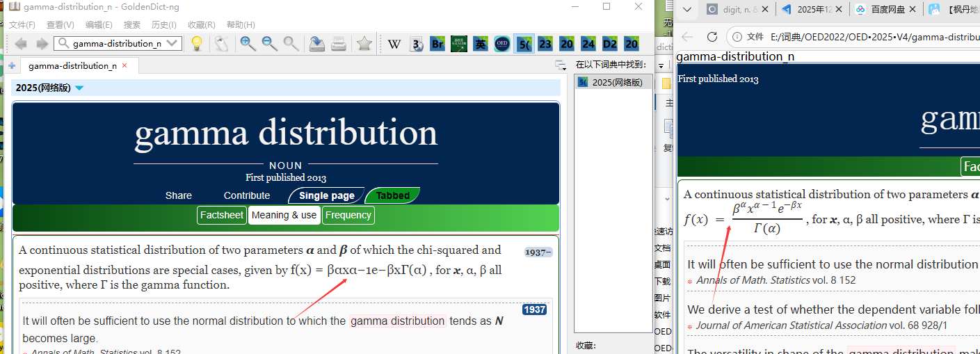Image resolution: width=980 pixels, height=354 pixels.
Task: Expand the search box history dropdown
Action: [x=173, y=43]
